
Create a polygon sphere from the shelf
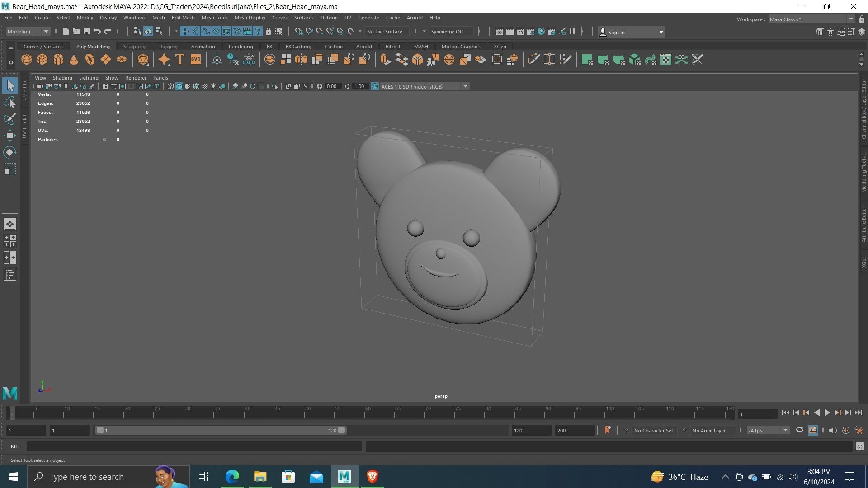[27, 59]
